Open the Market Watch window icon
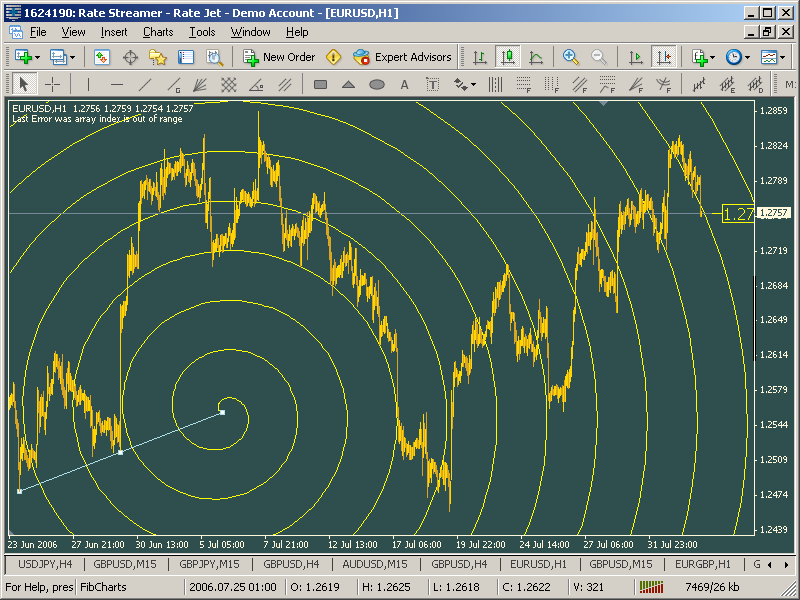Image resolution: width=800 pixels, height=600 pixels. pos(102,57)
